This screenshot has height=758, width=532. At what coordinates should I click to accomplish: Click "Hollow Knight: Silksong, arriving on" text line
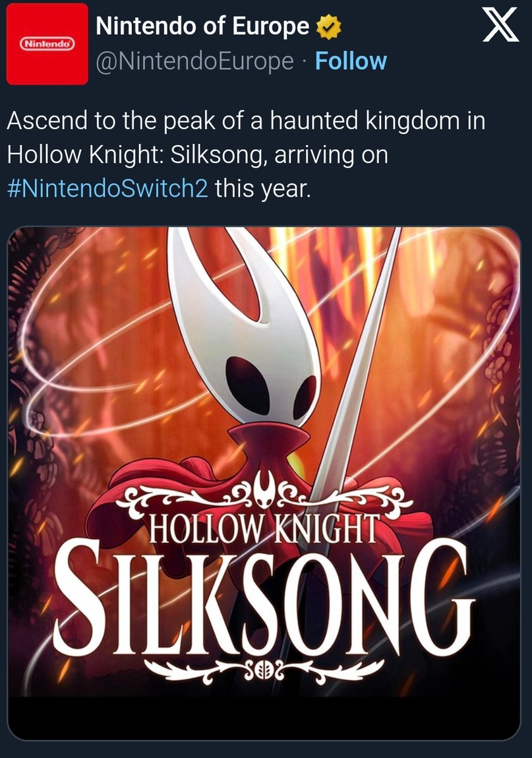coord(198,154)
